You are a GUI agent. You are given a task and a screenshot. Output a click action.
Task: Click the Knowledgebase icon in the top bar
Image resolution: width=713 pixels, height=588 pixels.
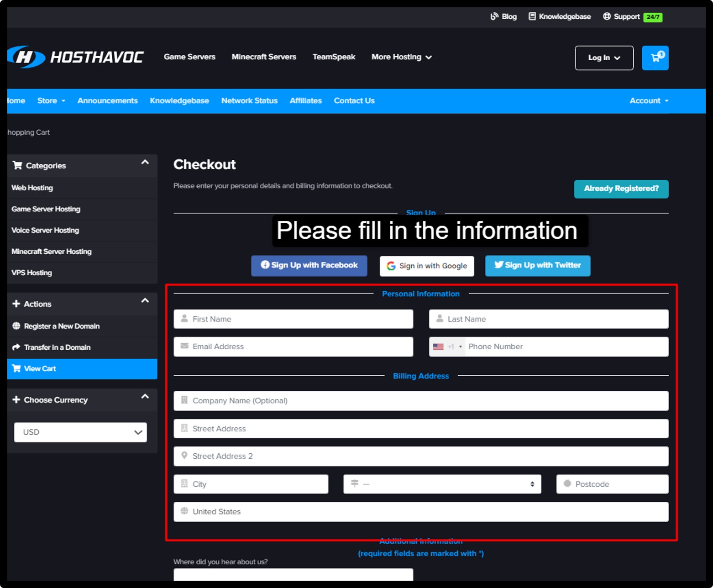[532, 16]
